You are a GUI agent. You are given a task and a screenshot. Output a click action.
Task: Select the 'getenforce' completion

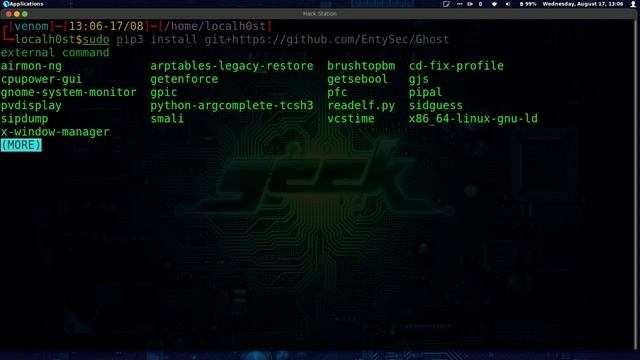coord(184,79)
